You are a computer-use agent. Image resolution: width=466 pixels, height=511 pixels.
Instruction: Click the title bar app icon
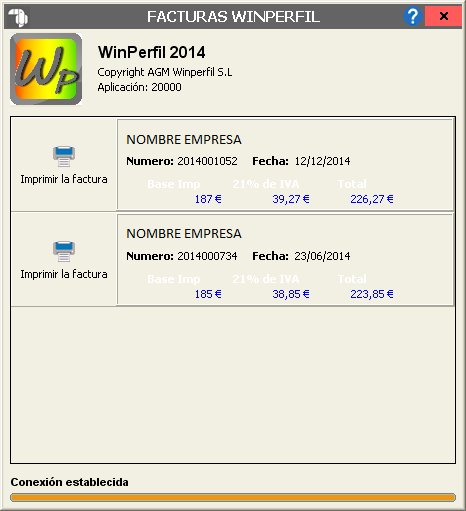(x=18, y=17)
